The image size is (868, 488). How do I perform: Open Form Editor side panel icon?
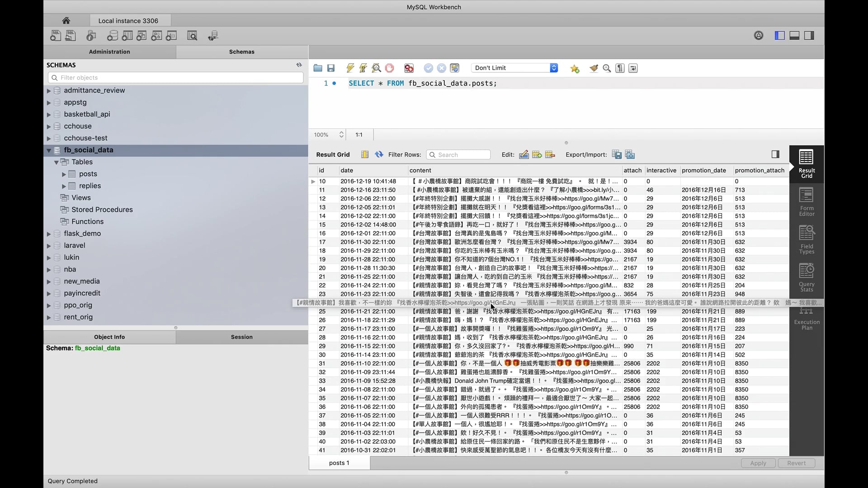(x=807, y=202)
